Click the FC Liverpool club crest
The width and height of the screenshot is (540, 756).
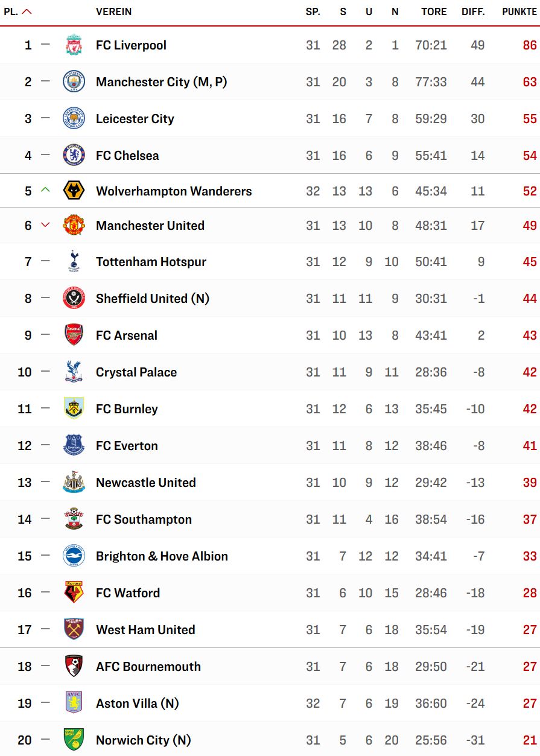(74, 45)
